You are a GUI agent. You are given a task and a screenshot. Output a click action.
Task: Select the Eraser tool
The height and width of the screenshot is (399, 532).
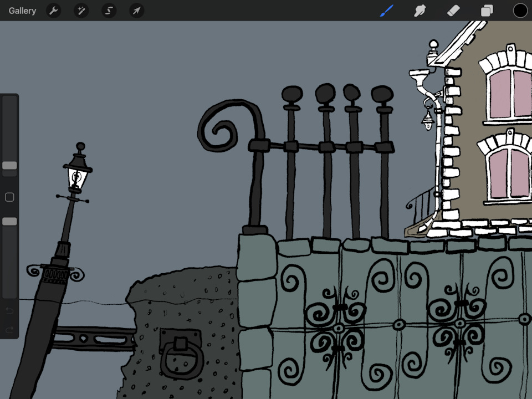pos(454,11)
